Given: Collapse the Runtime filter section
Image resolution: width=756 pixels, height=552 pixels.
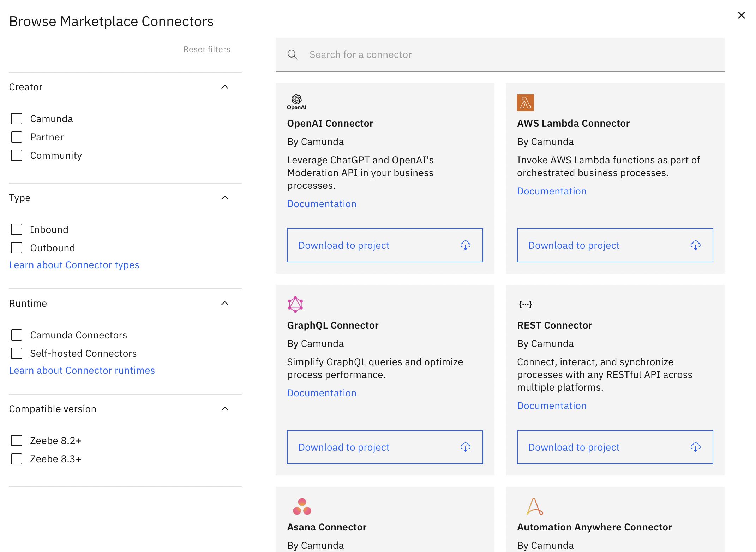Looking at the screenshot, I should 225,303.
